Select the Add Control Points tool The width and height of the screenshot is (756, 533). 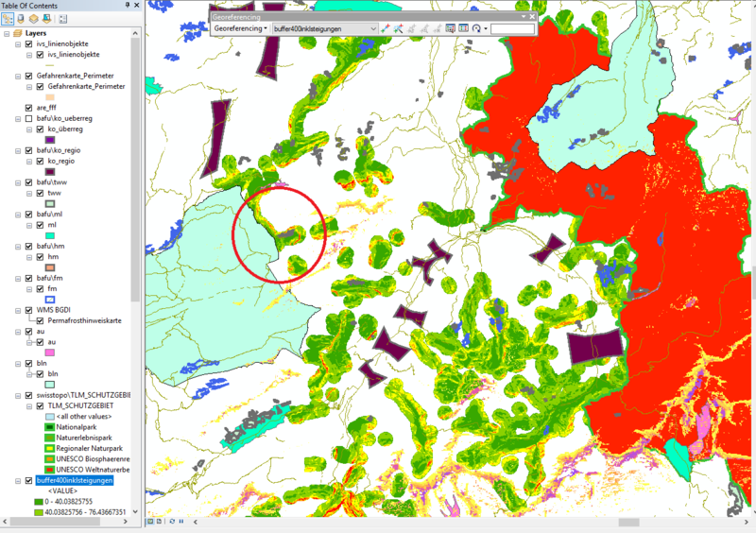(387, 28)
